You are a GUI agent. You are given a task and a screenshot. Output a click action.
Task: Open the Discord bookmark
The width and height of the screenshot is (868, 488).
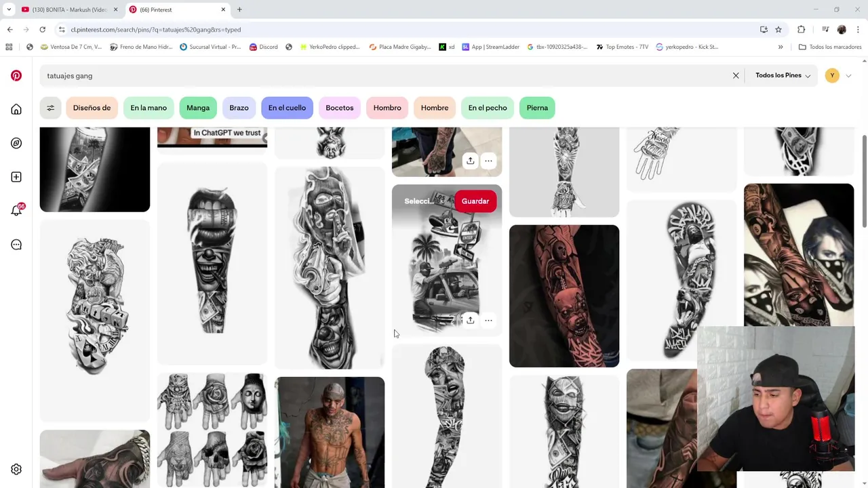(263, 47)
